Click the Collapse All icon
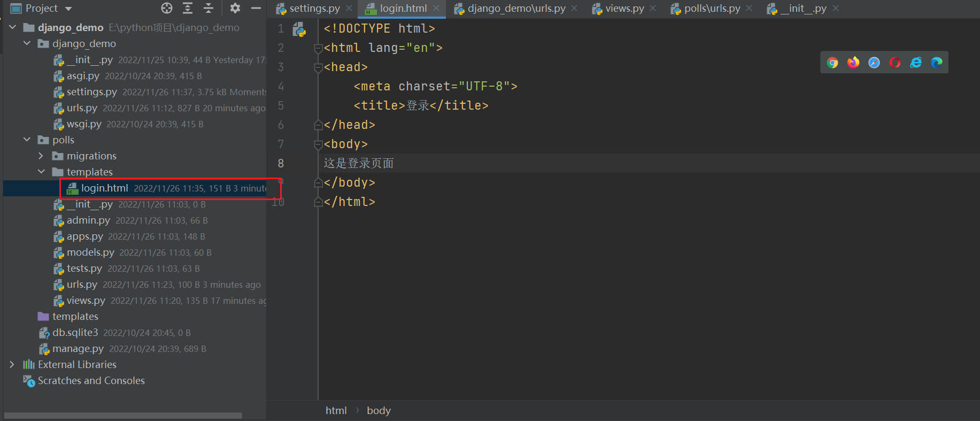Viewport: 980px width, 421px height. pyautogui.click(x=209, y=8)
